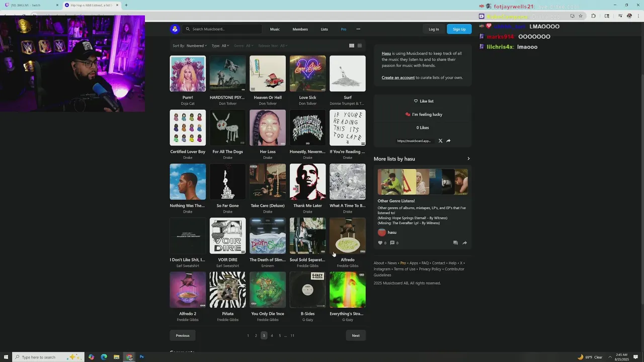Viewport: 644px width, 362px height.
Task: Click hasu avatar on list card
Action: 382,232
